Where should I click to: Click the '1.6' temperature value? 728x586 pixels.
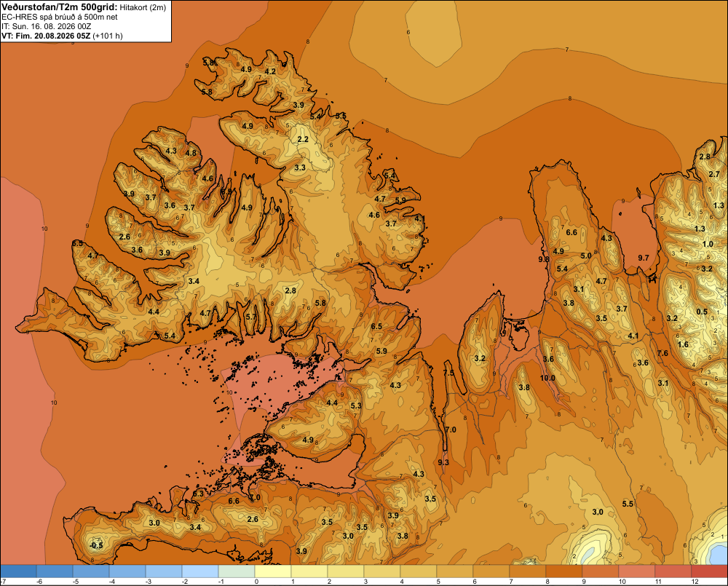tap(683, 344)
